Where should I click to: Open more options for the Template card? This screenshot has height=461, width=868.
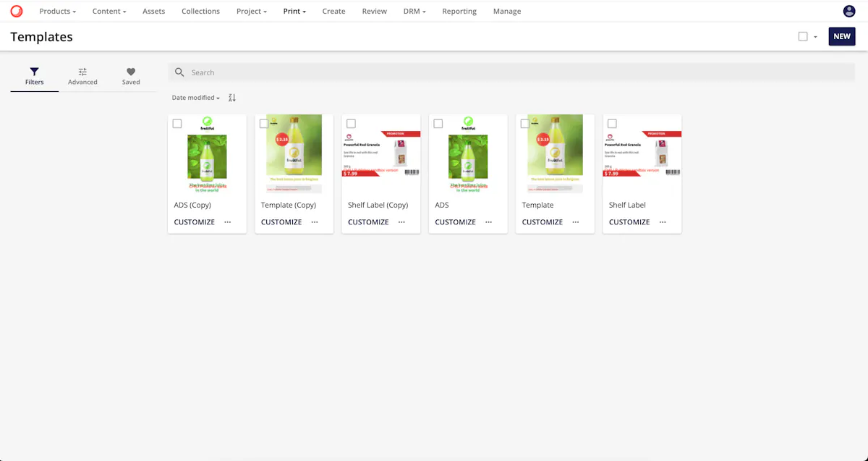click(576, 222)
